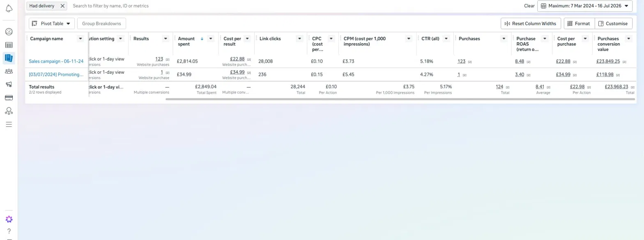Open the billing card icon

tap(9, 98)
